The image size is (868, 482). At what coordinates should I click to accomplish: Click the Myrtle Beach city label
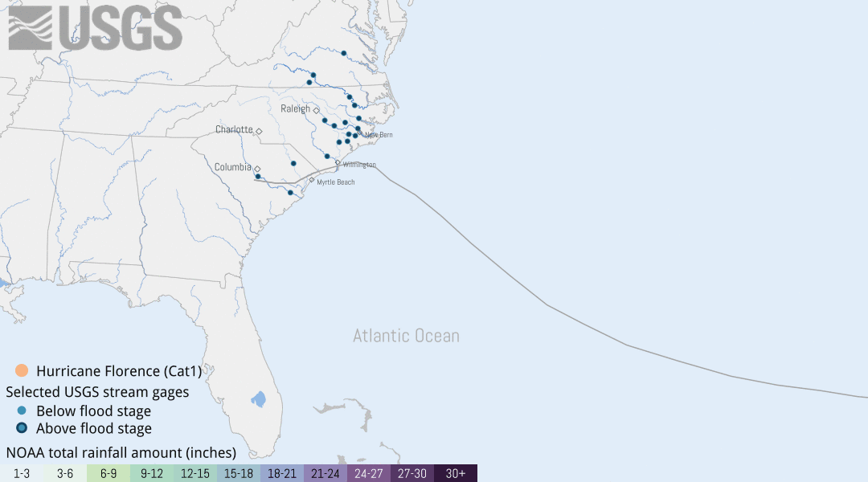(335, 182)
